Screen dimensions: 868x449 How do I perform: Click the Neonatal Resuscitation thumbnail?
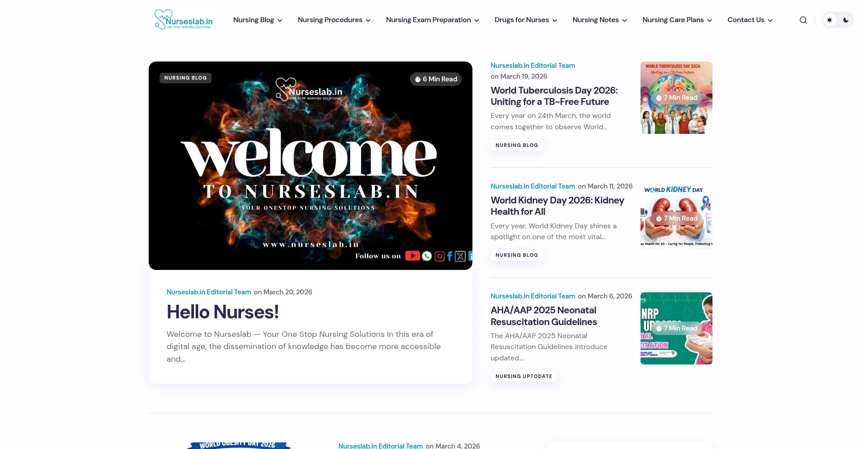(x=676, y=328)
